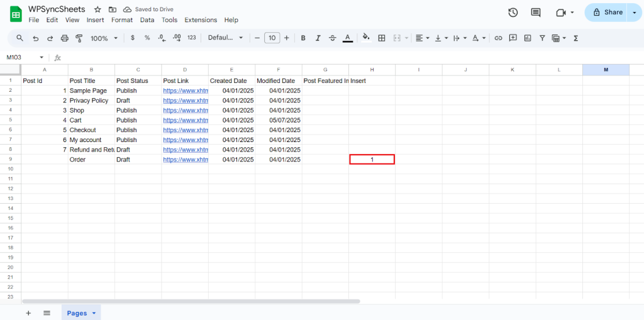Toggle bold formatting
Viewport: 644px width, 320px height.
(x=303, y=38)
